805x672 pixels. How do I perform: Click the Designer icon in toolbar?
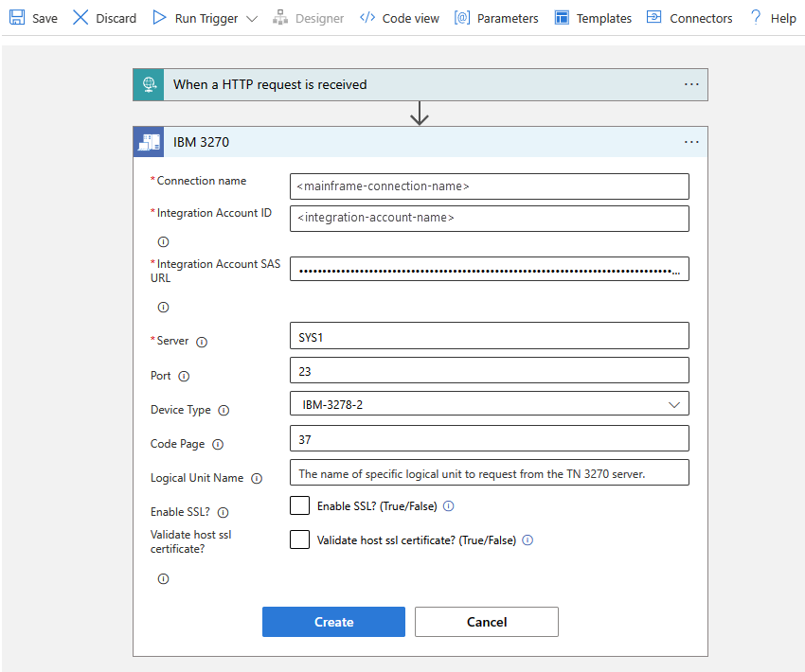[279, 18]
